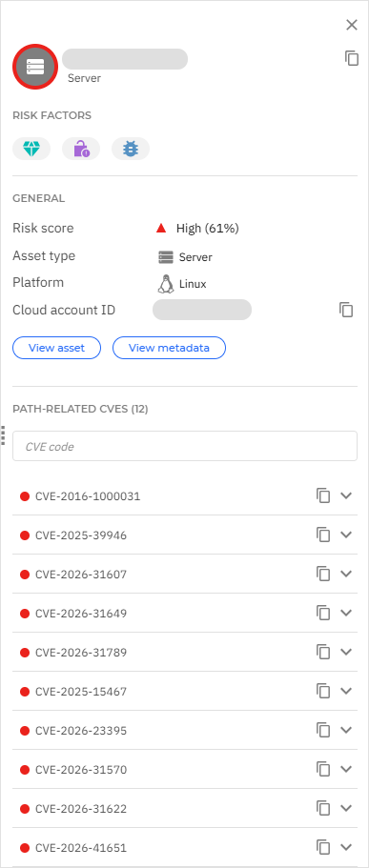Select the CVE-2025-39946 text
Screen dimensions: 369x868
coord(81,535)
